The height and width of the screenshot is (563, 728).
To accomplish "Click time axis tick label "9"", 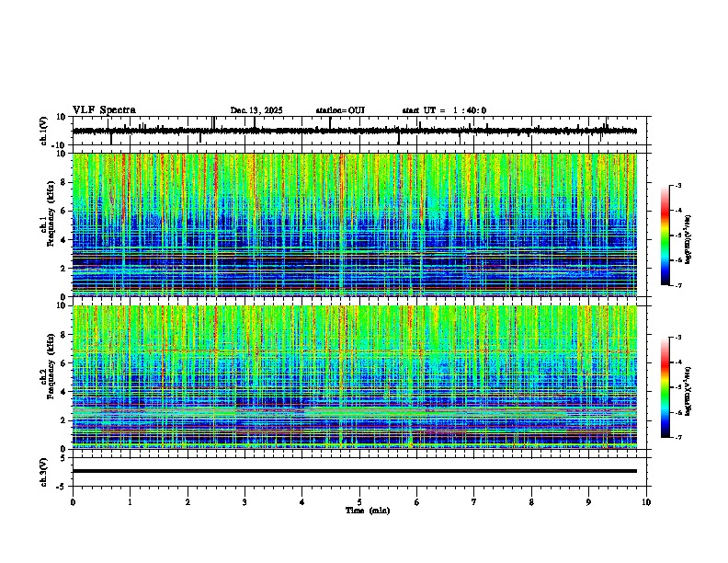I will pos(588,502).
